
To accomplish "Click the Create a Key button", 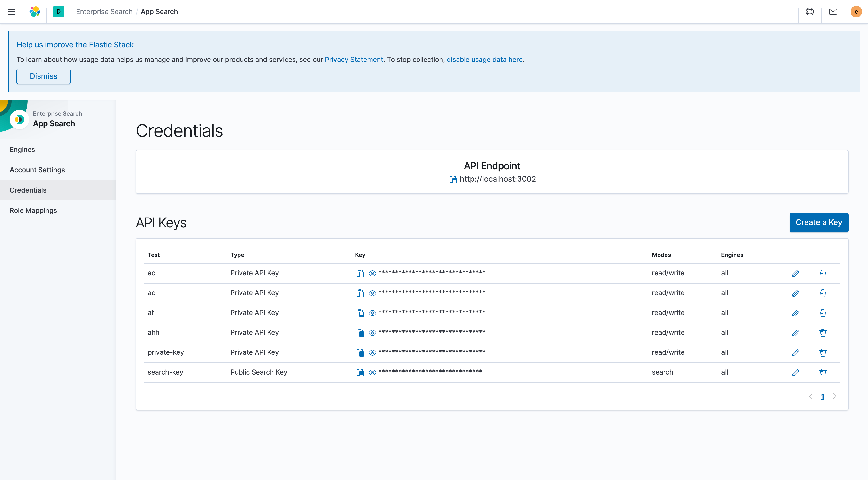I will 818,223.
